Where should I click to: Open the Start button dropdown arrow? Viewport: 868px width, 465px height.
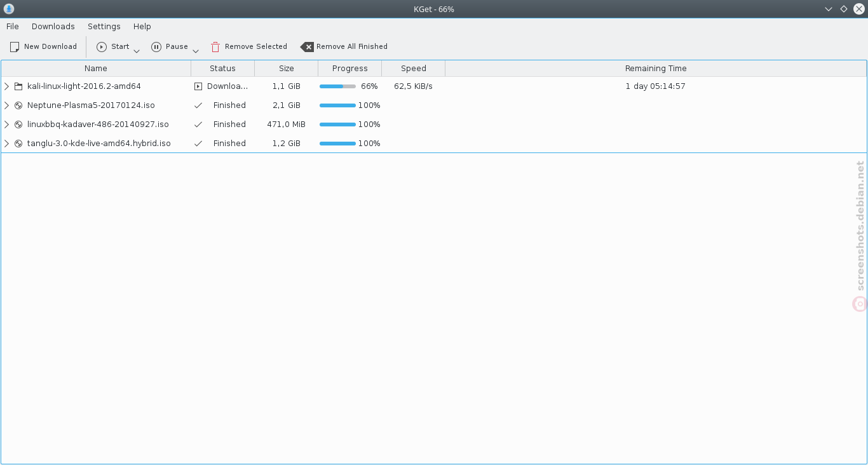(x=136, y=51)
